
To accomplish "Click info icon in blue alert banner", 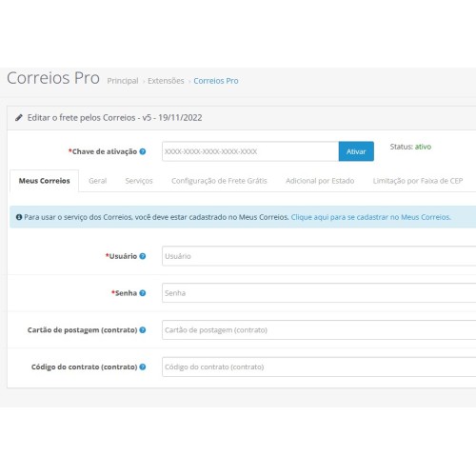I will 19,217.
